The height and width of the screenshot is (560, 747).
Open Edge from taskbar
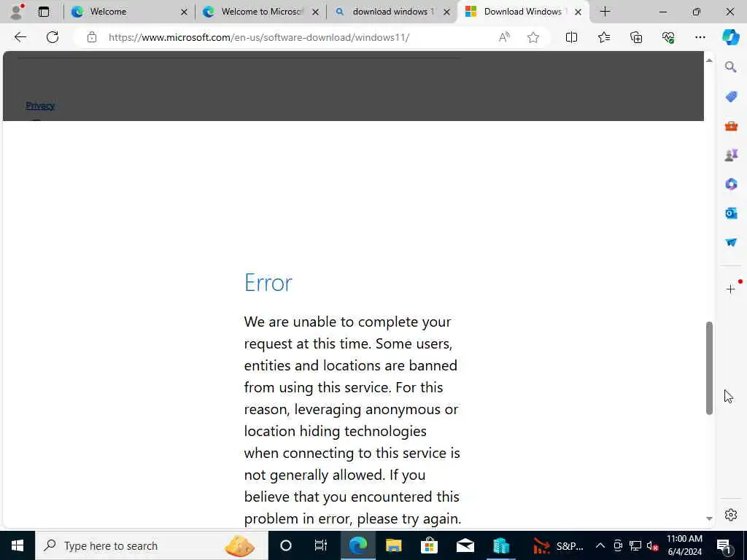pos(357,545)
